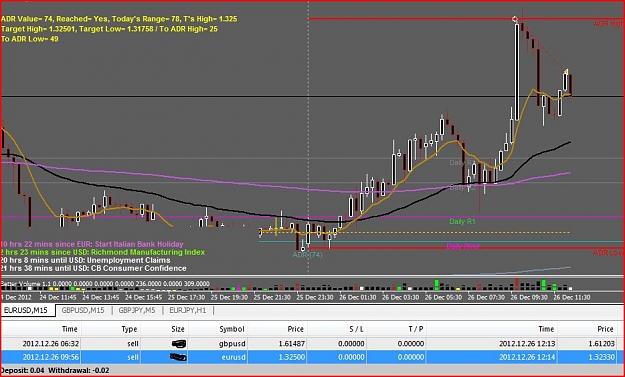
Task: Click the ADR Low line label
Action: pyautogui.click(x=608, y=253)
